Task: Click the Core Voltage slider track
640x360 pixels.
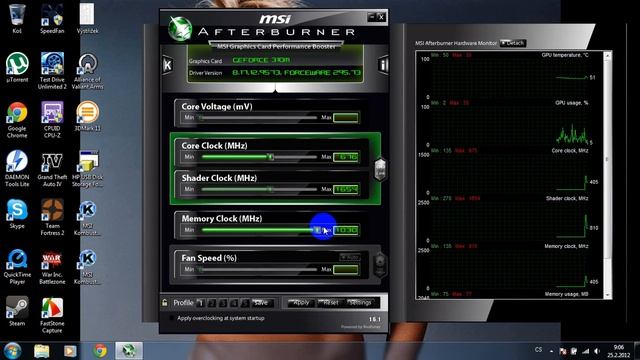Action: [259, 118]
